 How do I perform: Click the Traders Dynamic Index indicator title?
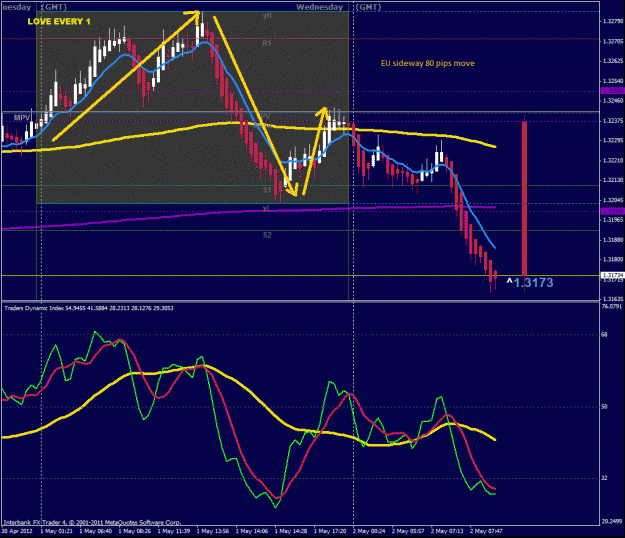coord(88,308)
